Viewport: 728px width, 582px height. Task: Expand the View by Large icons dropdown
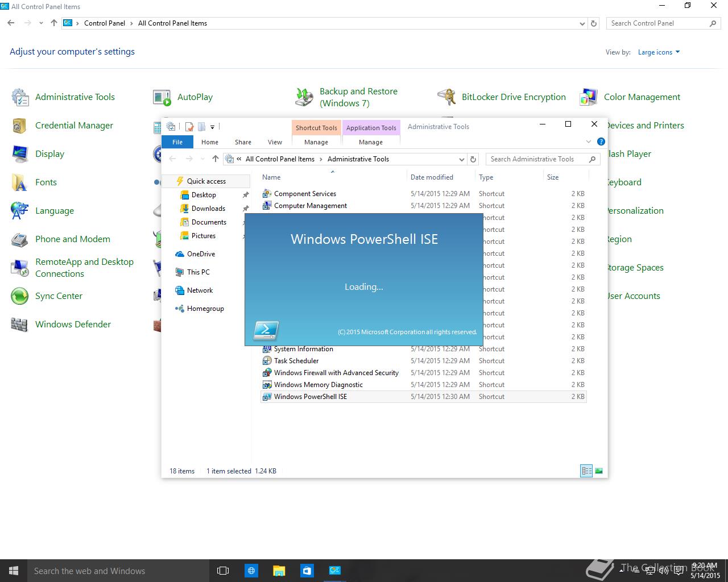click(659, 52)
